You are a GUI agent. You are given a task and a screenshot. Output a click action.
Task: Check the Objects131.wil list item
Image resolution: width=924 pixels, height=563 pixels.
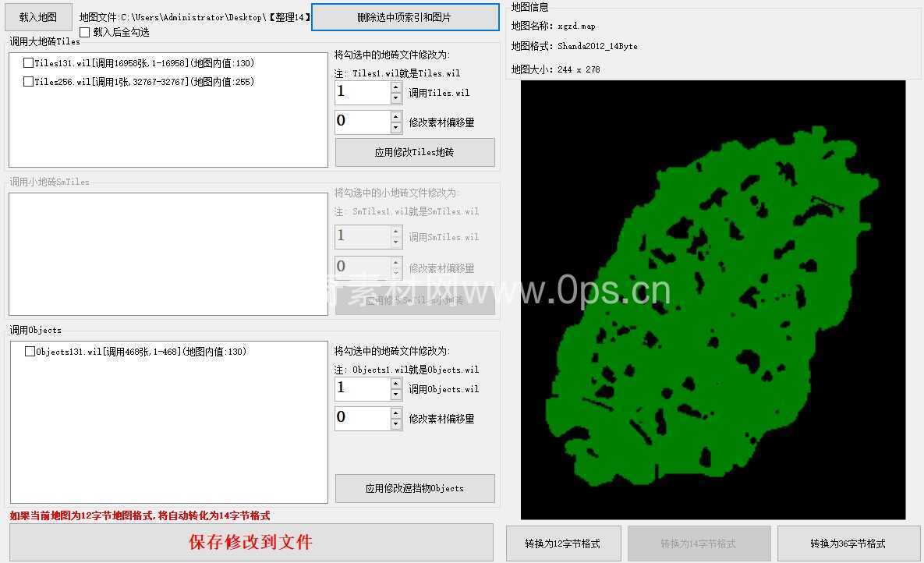pyautogui.click(x=30, y=352)
